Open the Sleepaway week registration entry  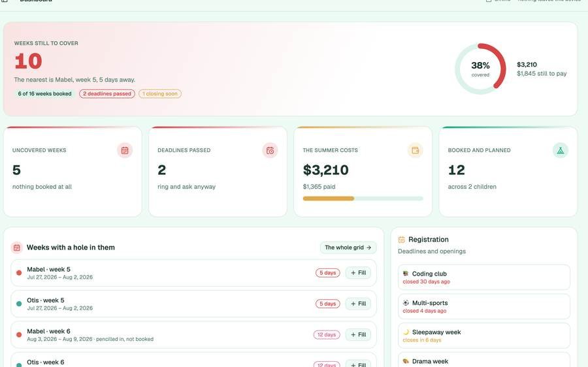484,336
